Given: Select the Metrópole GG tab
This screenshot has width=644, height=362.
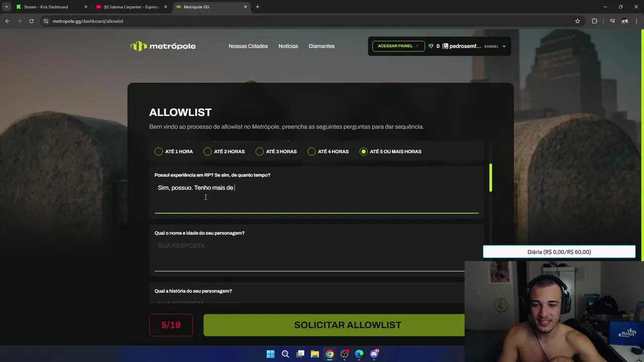Looking at the screenshot, I should (211, 7).
